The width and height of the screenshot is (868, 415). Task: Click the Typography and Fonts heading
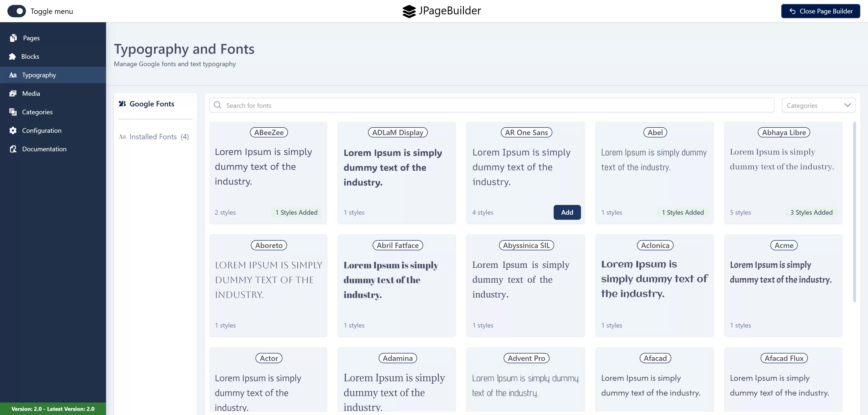pos(184,49)
